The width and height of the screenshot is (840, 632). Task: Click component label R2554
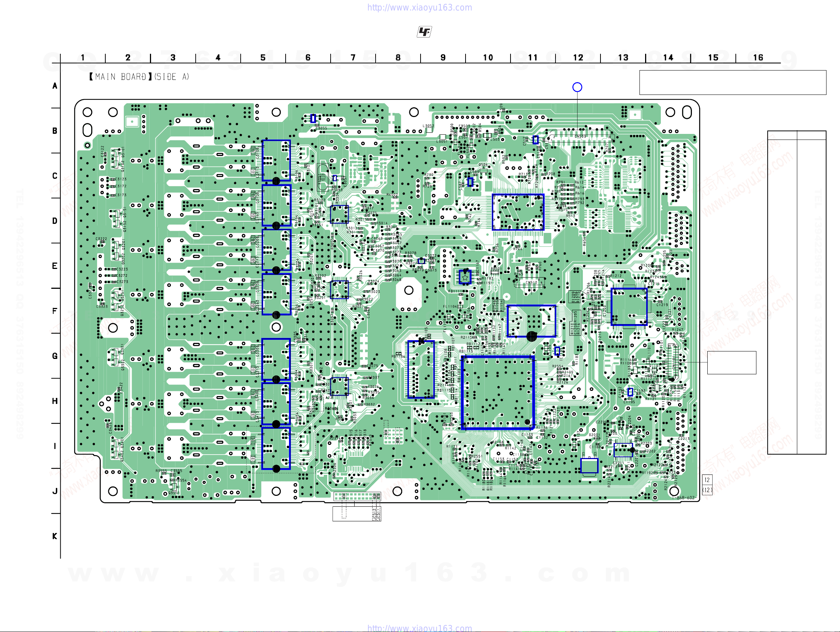point(558,366)
